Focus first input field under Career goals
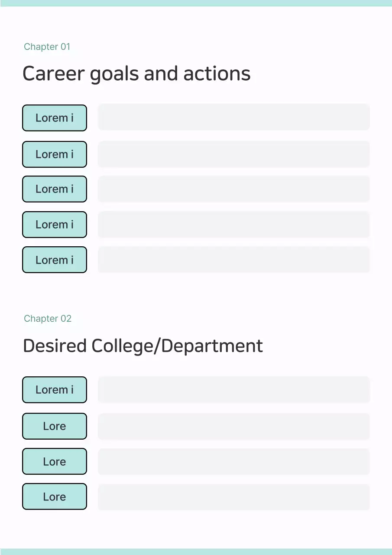 [234, 117]
